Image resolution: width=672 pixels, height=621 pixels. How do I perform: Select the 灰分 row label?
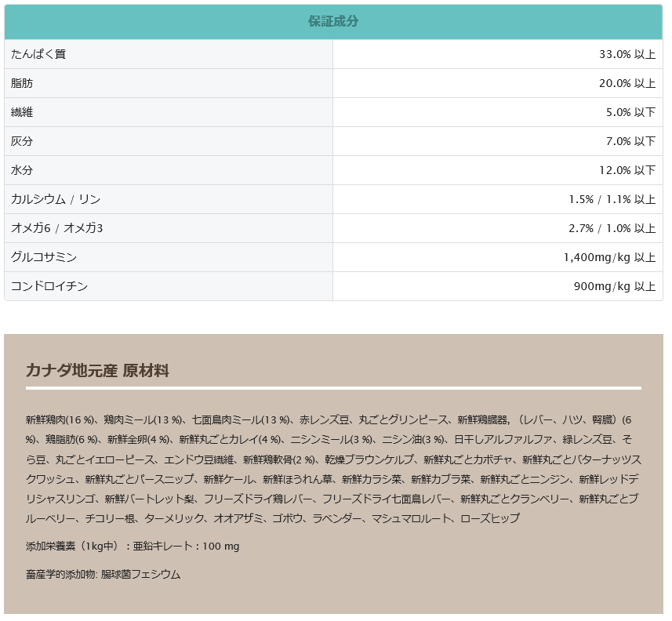[22, 141]
